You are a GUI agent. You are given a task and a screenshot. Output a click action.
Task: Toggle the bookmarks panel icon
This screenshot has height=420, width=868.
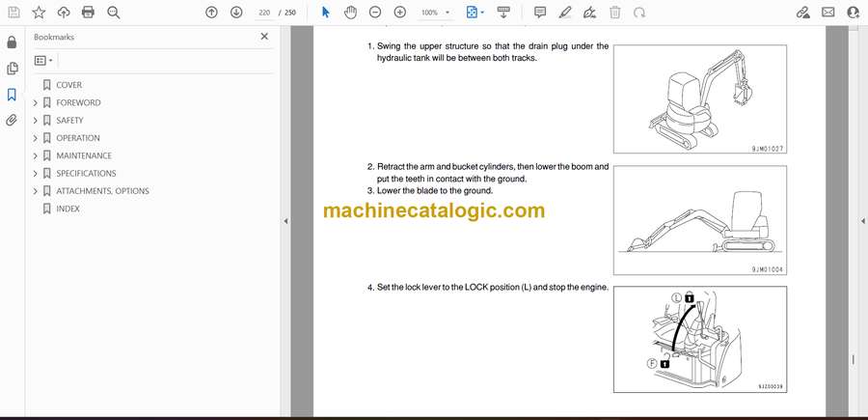click(x=12, y=95)
